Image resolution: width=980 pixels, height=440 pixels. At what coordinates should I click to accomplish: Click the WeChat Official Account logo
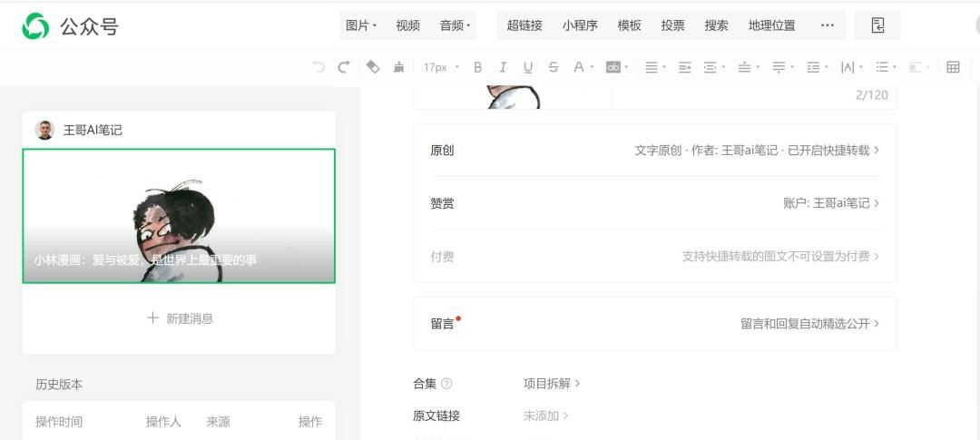pyautogui.click(x=36, y=26)
